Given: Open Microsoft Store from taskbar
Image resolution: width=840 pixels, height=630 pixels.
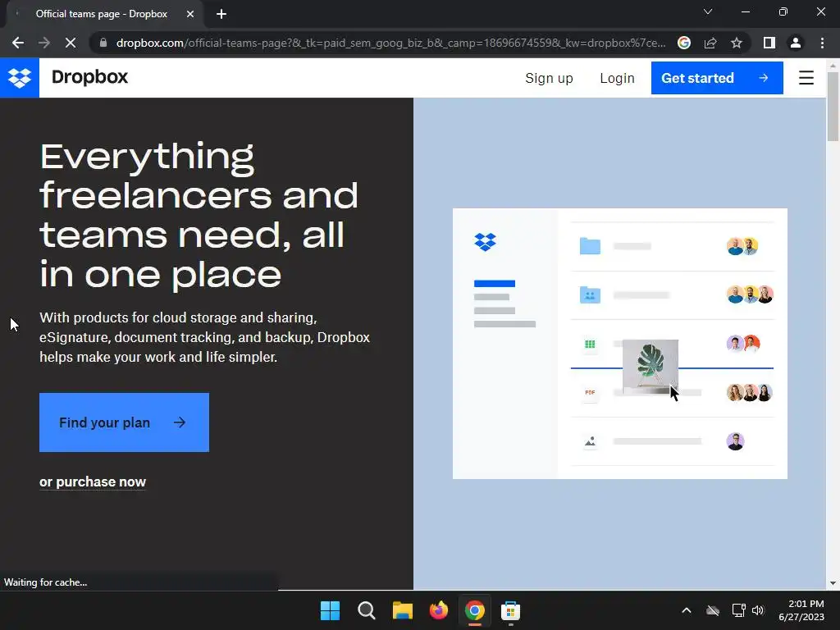Looking at the screenshot, I should click(x=510, y=610).
